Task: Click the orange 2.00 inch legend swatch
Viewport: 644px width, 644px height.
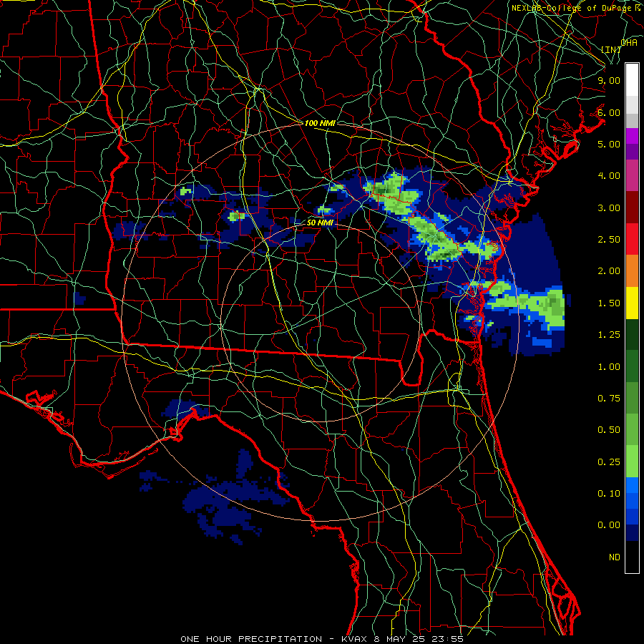Action: pos(632,270)
